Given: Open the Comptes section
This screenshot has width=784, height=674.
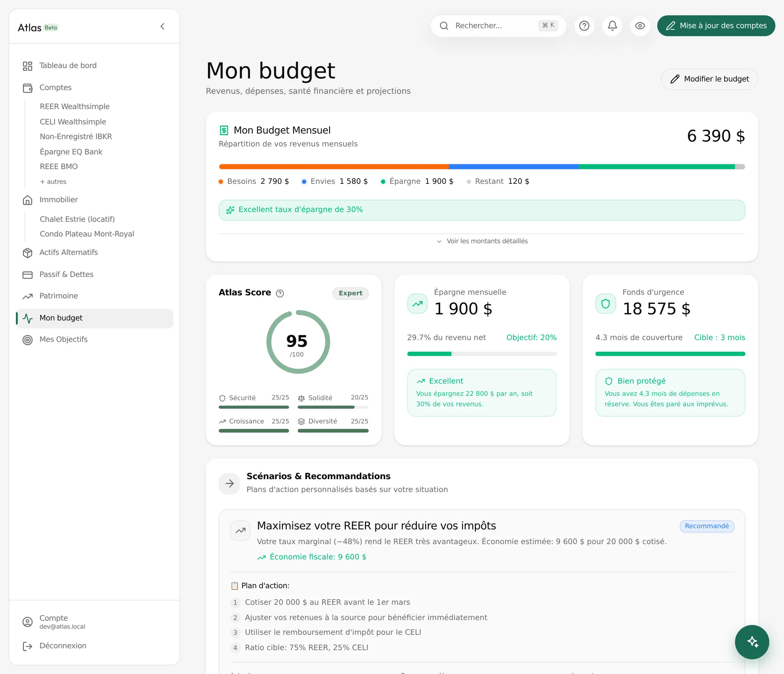Looking at the screenshot, I should click(95, 88).
